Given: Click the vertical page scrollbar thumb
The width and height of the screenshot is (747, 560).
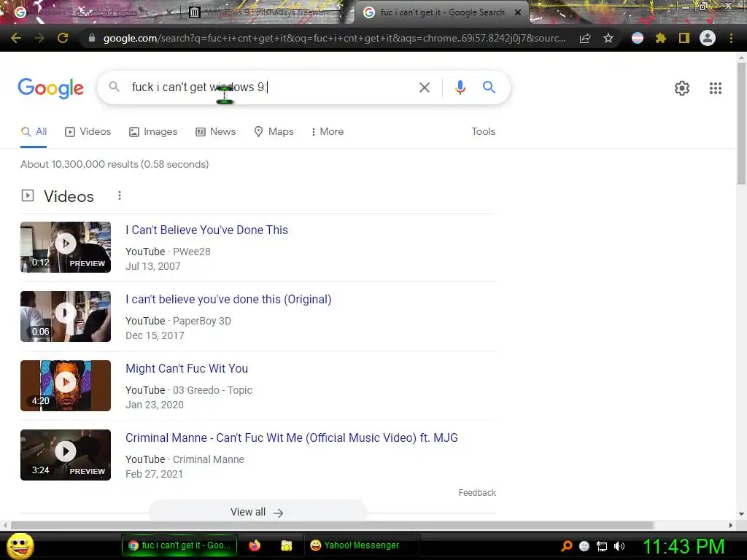Looking at the screenshot, I should point(741,122).
